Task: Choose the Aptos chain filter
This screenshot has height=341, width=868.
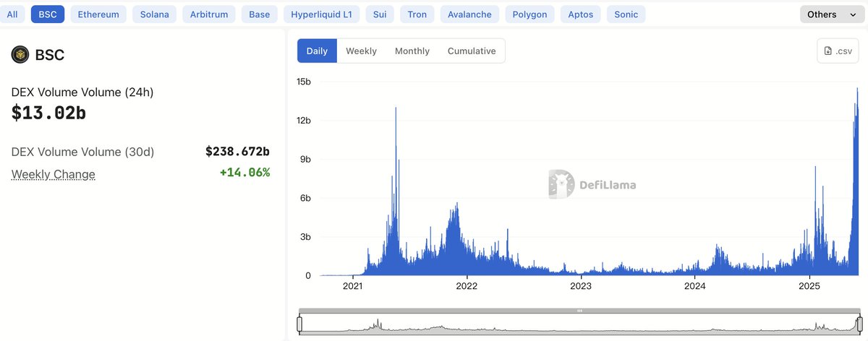Action: tap(581, 14)
